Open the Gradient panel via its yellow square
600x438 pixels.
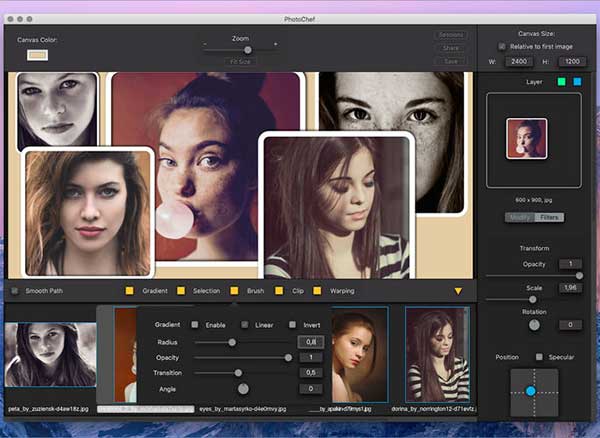click(130, 291)
